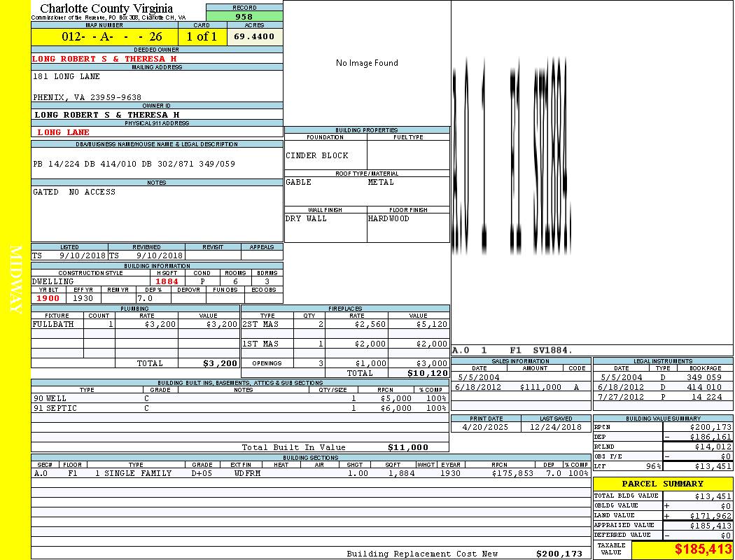Click section RPCN $175,853
This screenshot has width=735, height=560.
[512, 473]
